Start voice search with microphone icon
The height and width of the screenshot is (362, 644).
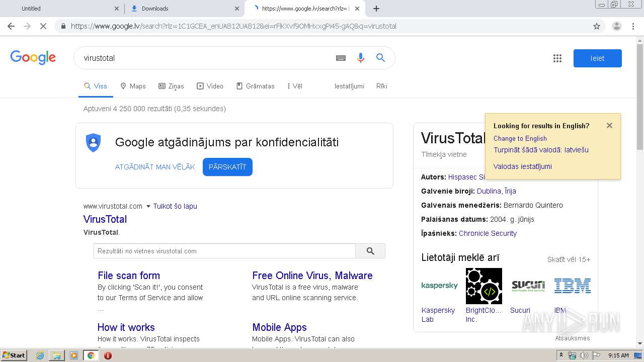click(360, 58)
